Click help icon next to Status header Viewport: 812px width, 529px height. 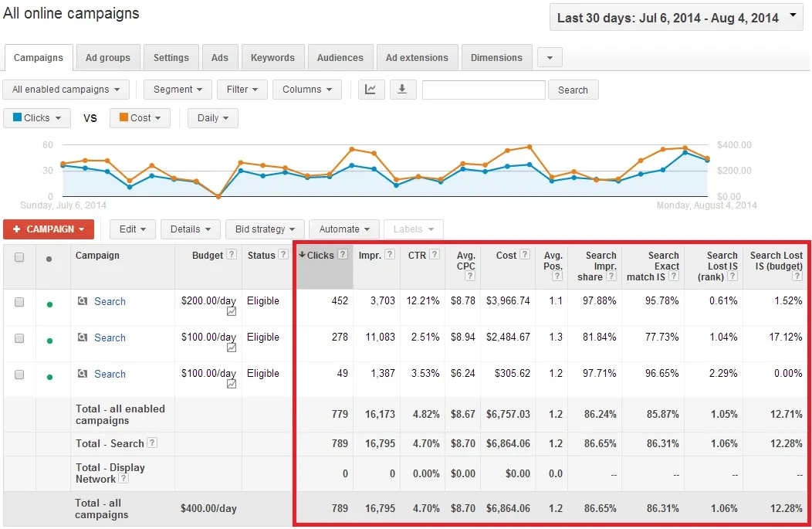coord(283,255)
